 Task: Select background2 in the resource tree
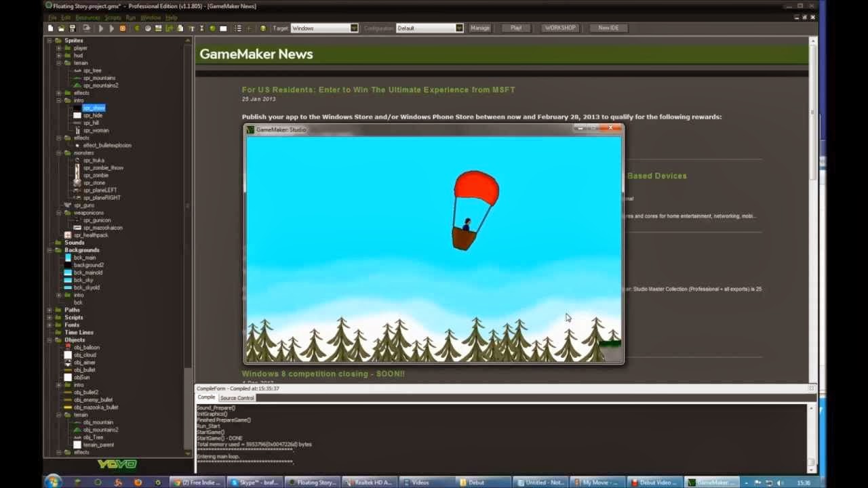(x=89, y=265)
